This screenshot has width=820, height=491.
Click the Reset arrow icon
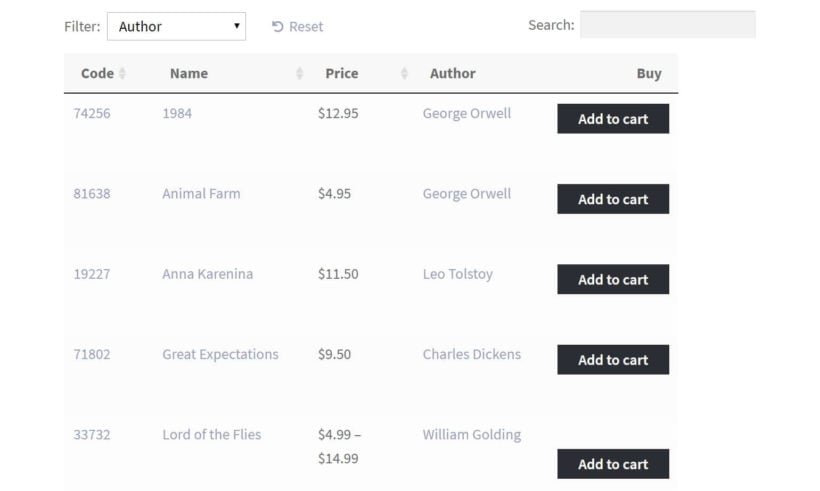277,26
